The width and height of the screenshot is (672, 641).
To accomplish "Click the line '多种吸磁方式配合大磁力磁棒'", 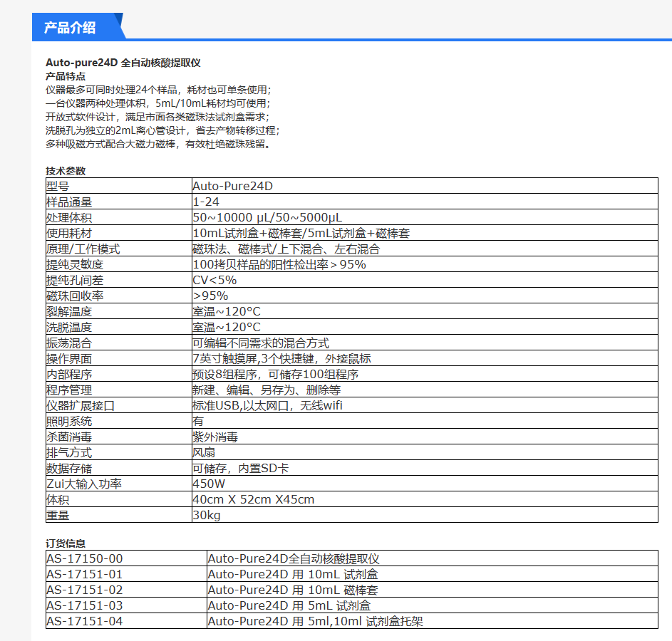I will pyautogui.click(x=110, y=145).
